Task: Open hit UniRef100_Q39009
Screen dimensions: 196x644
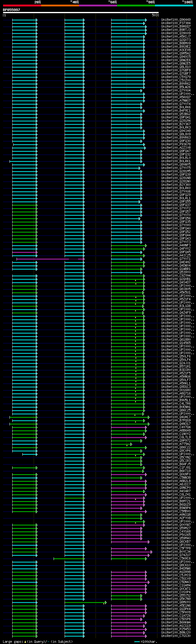Action: tap(176, 33)
